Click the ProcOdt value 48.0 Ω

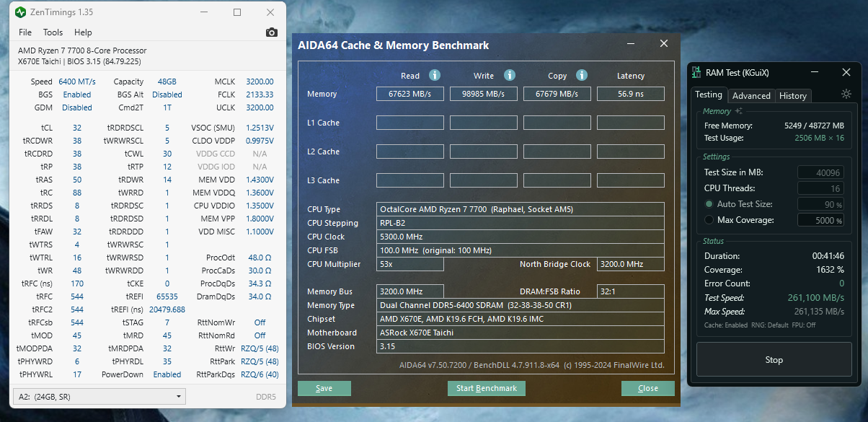pyautogui.click(x=260, y=258)
